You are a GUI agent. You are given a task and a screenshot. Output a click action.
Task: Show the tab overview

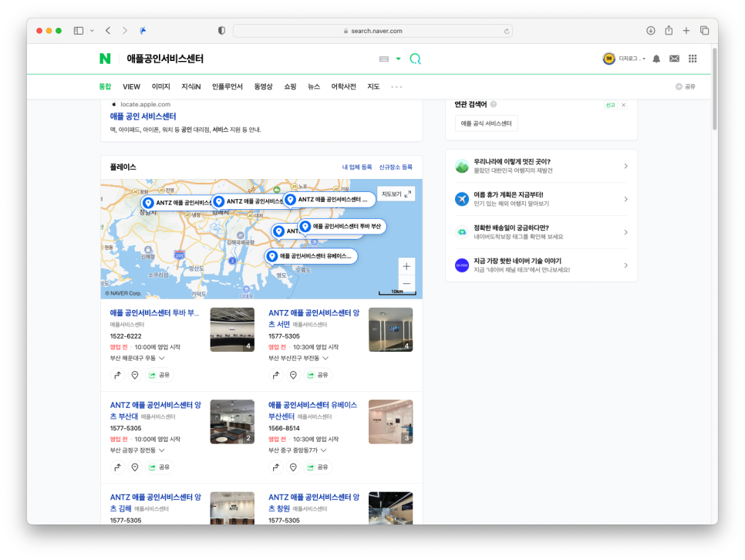click(704, 30)
